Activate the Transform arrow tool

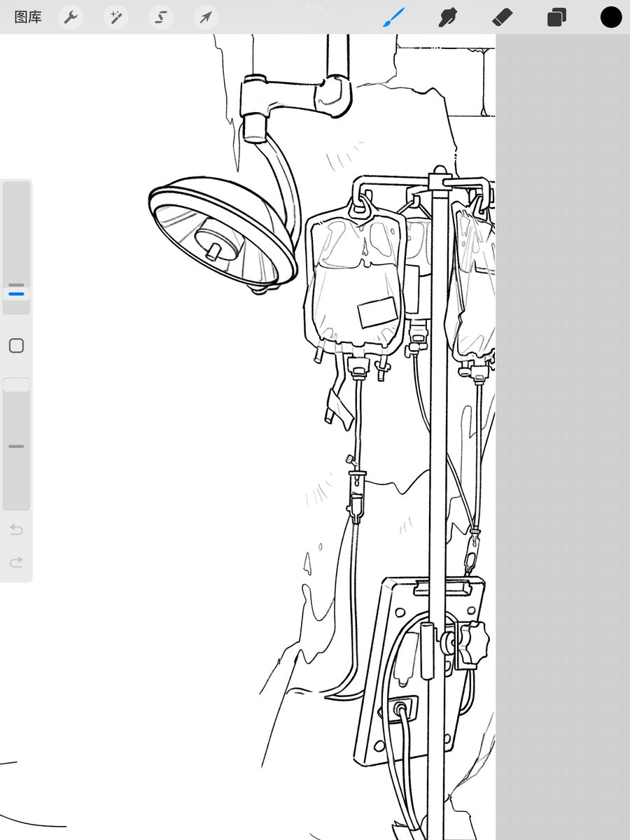pos(205,17)
